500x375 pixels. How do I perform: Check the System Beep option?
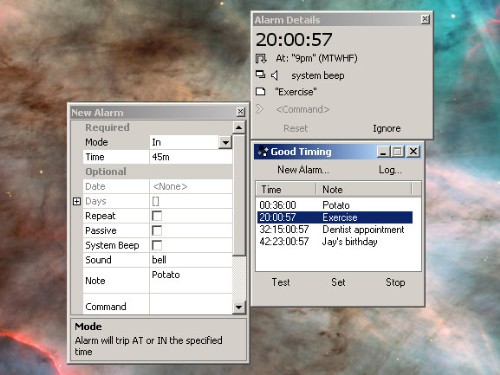(x=157, y=245)
